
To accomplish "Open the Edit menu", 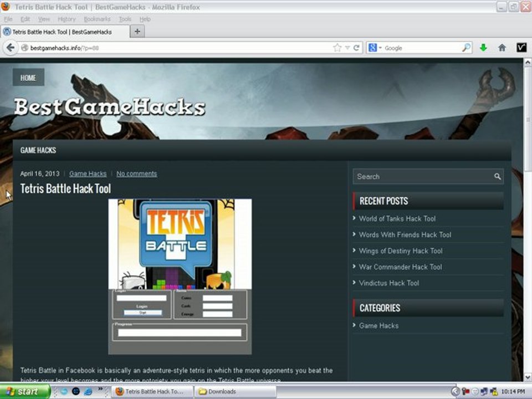I will coord(25,19).
